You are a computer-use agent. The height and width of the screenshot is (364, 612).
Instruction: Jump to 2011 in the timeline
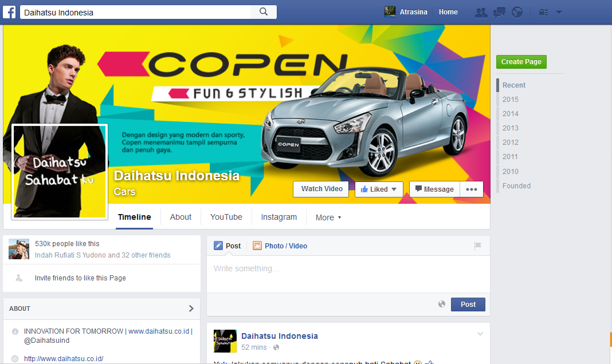pyautogui.click(x=510, y=157)
